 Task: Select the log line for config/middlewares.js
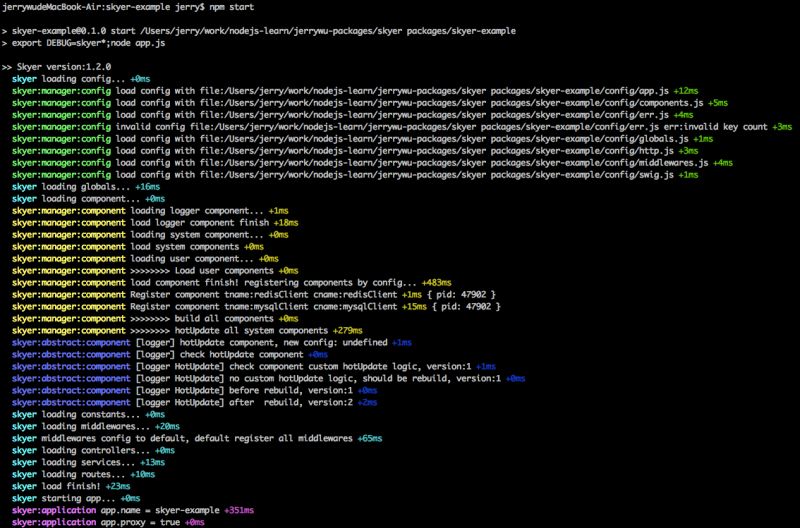pos(372,163)
